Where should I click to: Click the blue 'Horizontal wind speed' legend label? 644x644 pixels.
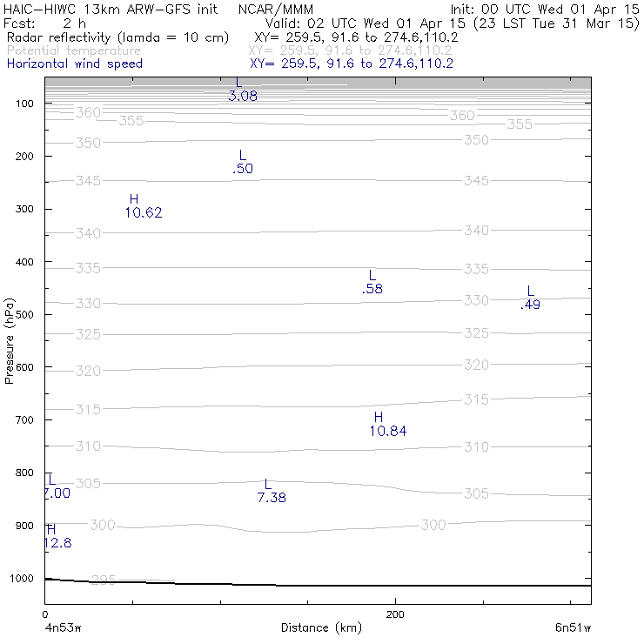point(75,64)
